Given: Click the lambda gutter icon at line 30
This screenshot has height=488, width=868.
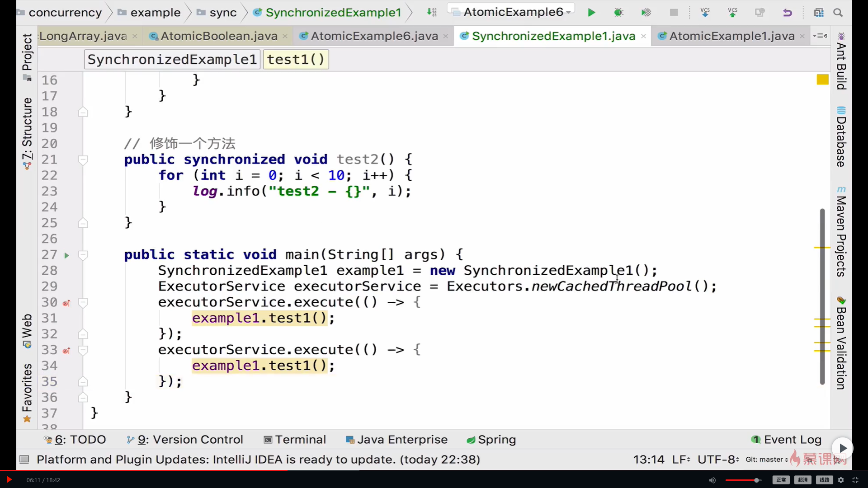Looking at the screenshot, I should [66, 303].
